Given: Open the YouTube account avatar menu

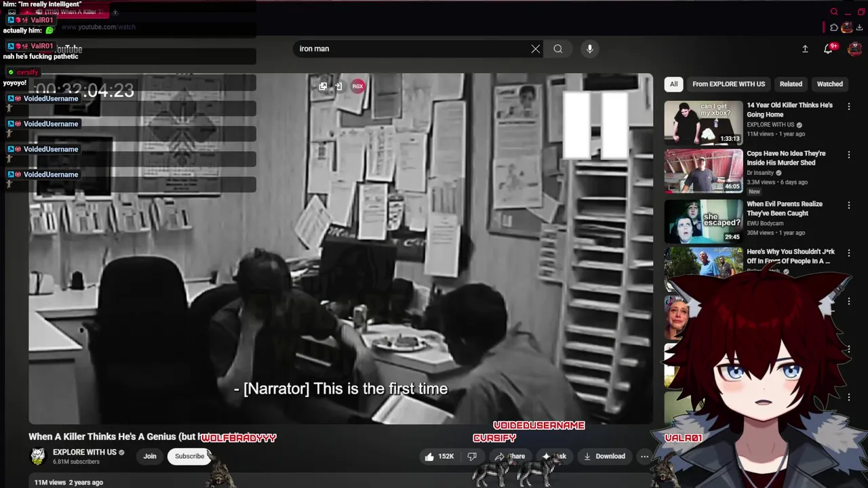Looking at the screenshot, I should pos(854,49).
